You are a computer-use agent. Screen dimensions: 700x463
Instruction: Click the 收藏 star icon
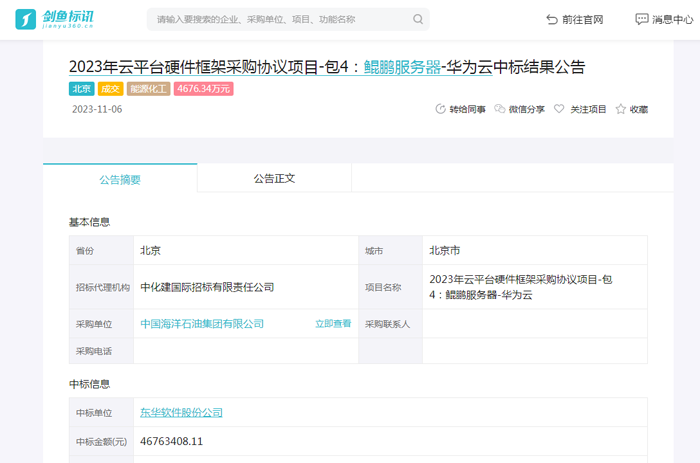[x=621, y=109]
